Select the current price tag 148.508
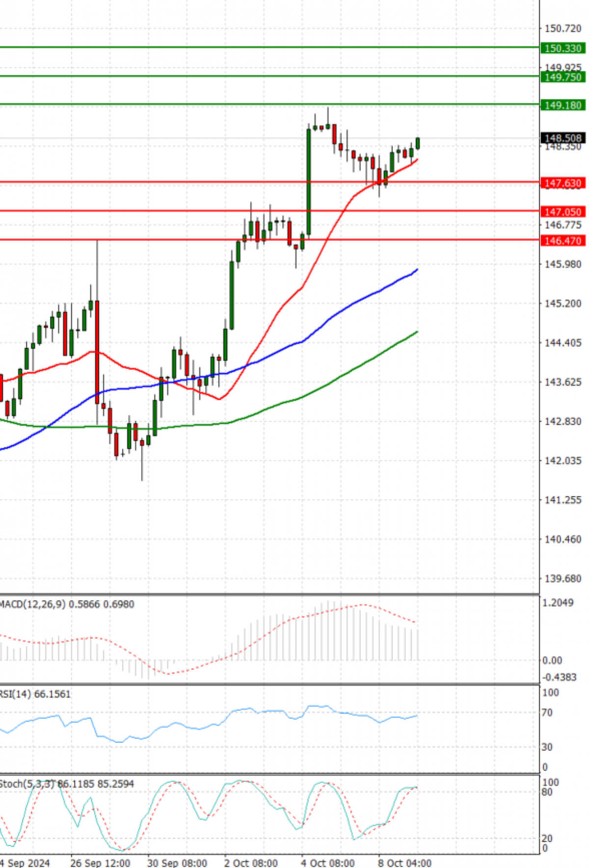Viewport: 589px width, 868px height. click(x=562, y=138)
